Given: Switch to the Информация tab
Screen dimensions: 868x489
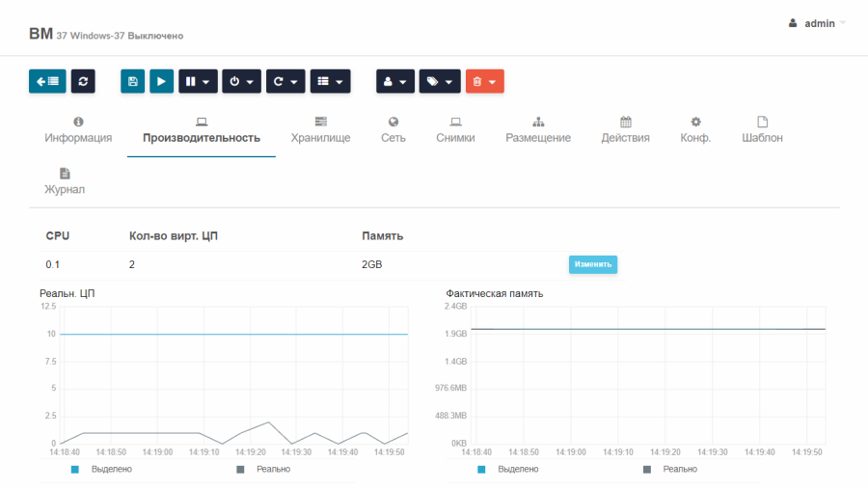Looking at the screenshot, I should 78,131.
